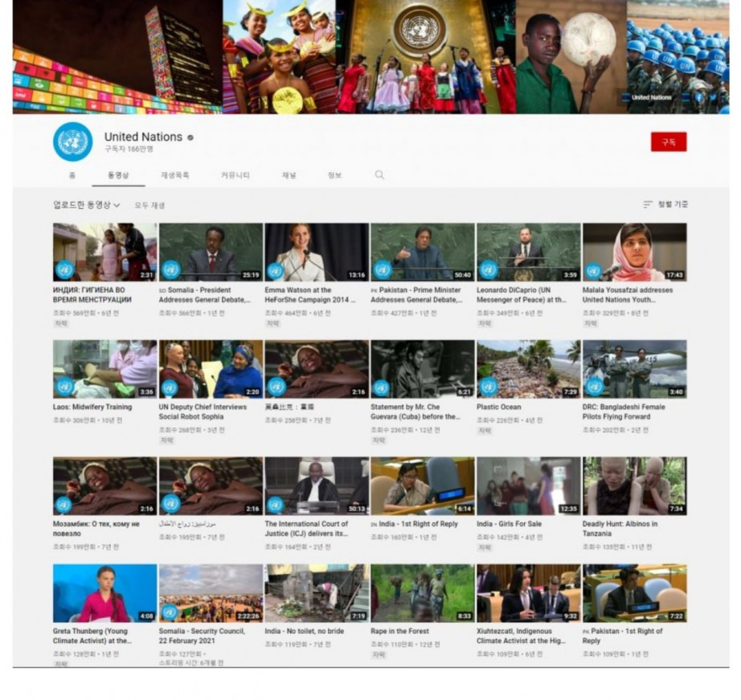Open the Pakistan Prime Minister 50:40 thumbnail
Image resolution: width=741 pixels, height=700 pixels.
[423, 252]
